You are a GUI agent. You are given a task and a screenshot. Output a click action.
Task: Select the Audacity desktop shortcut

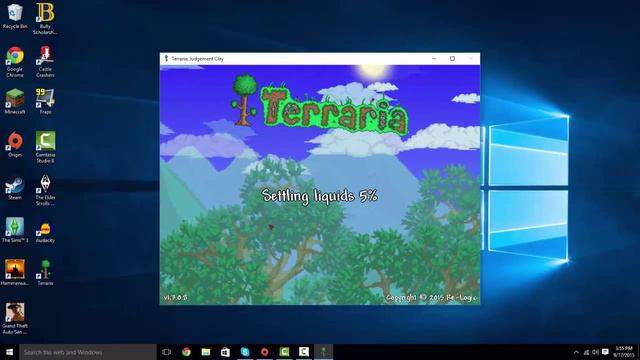click(45, 232)
